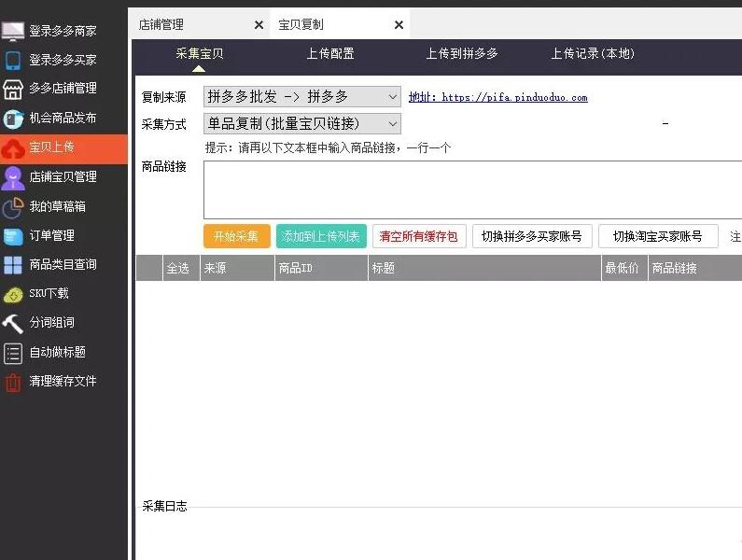The width and height of the screenshot is (742, 560).
Task: Switch to the 上传配置 sub-tab
Action: (330, 54)
